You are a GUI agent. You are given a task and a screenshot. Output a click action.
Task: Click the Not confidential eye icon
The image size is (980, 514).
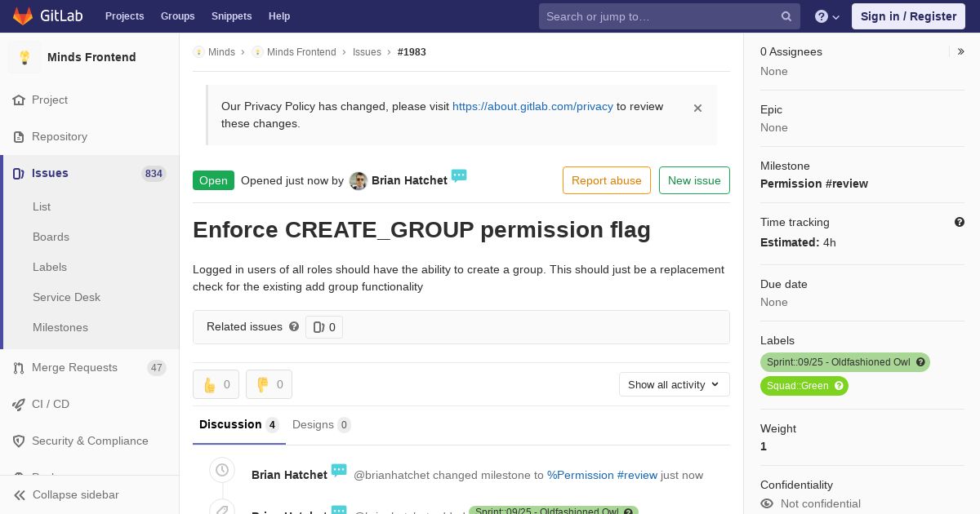(767, 503)
